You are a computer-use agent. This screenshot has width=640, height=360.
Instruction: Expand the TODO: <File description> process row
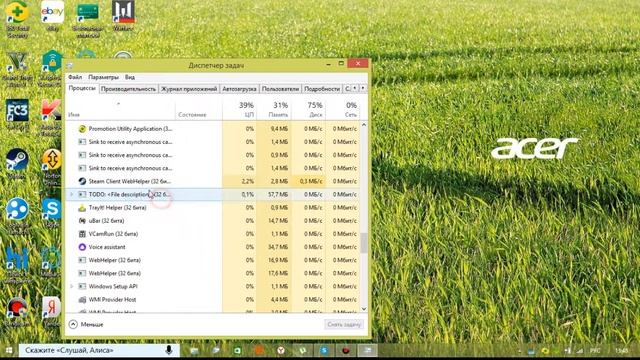coord(72,194)
